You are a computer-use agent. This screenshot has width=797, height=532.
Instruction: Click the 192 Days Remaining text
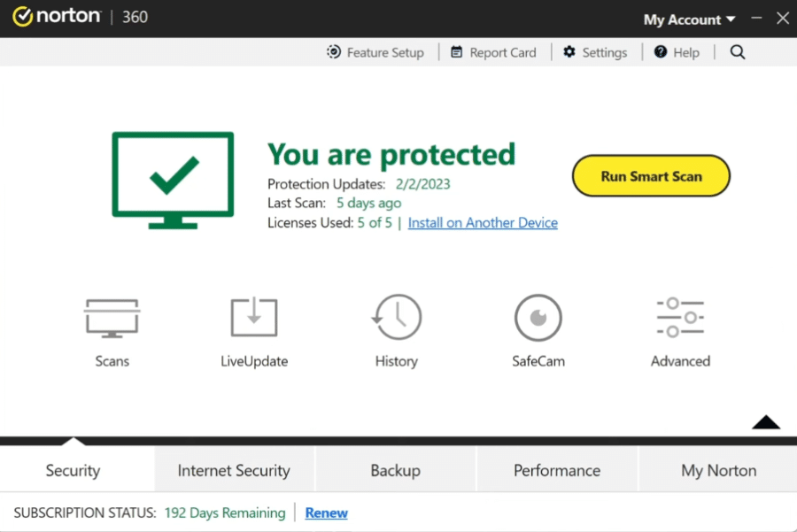[x=225, y=513]
